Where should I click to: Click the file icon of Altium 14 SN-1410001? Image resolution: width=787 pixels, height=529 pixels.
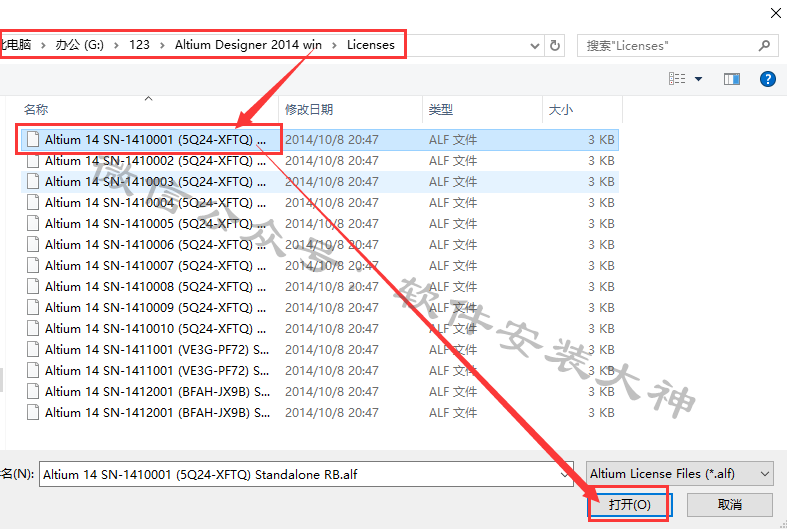click(x=33, y=140)
